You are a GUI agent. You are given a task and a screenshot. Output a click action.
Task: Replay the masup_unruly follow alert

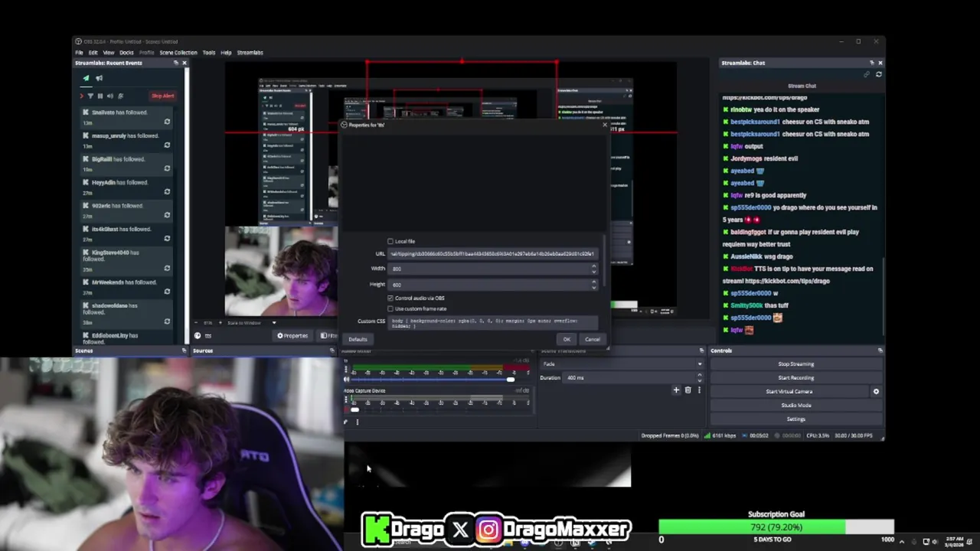click(x=167, y=145)
